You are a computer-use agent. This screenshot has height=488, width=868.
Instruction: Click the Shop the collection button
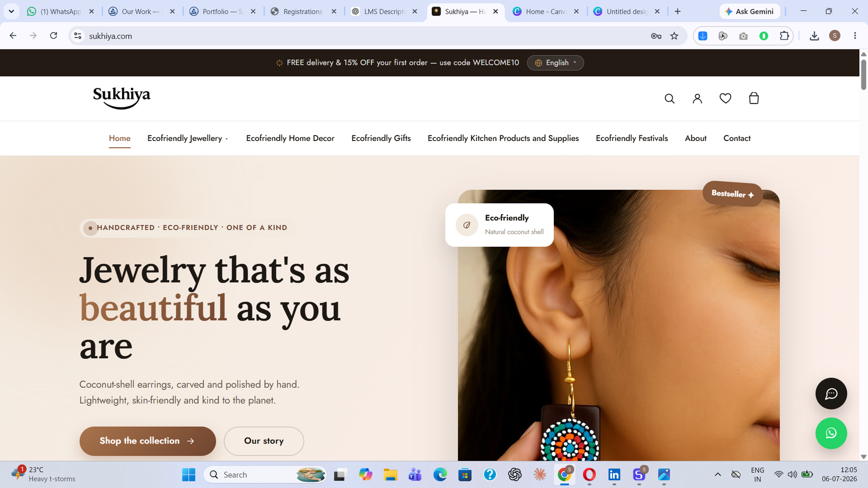[148, 441]
